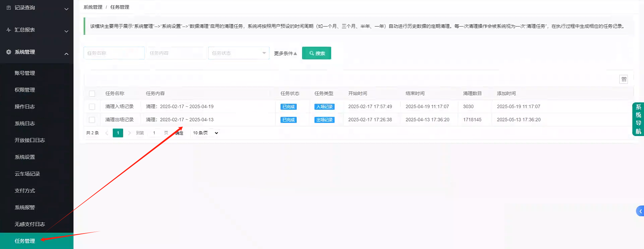
Task: Open 账号管理 in sidebar
Action: [25, 73]
